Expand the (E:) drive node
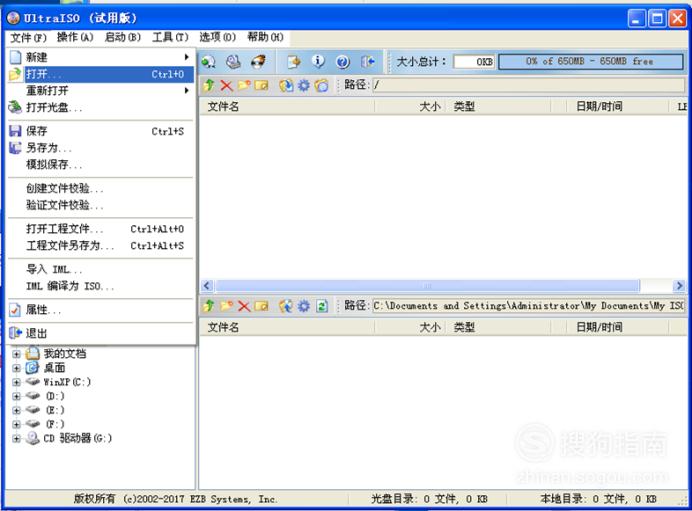This screenshot has height=511, width=692. (16, 410)
